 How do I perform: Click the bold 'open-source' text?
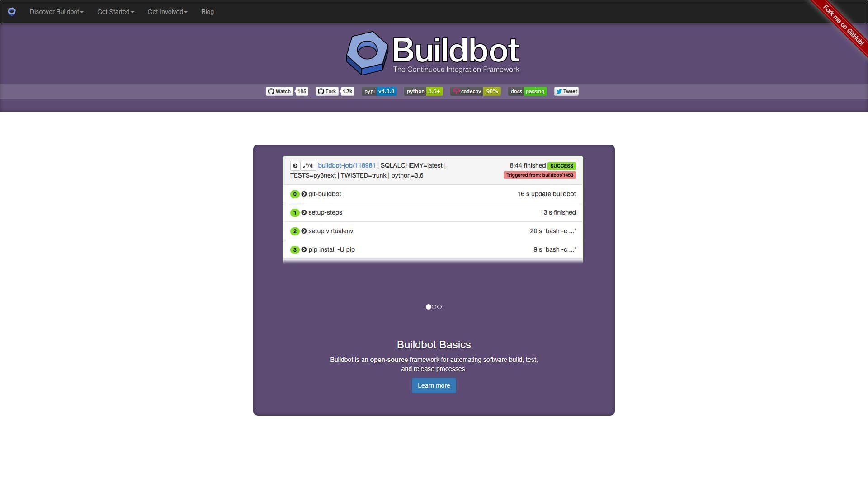389,360
